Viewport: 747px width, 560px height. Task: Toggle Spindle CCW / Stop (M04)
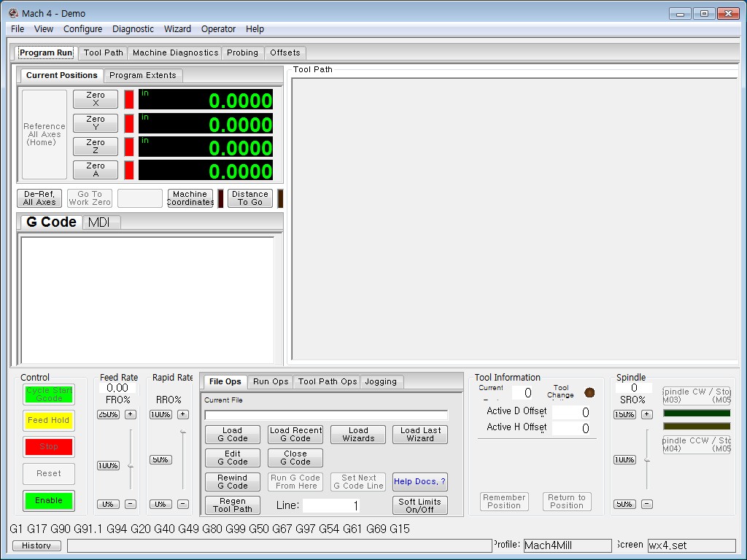click(697, 444)
